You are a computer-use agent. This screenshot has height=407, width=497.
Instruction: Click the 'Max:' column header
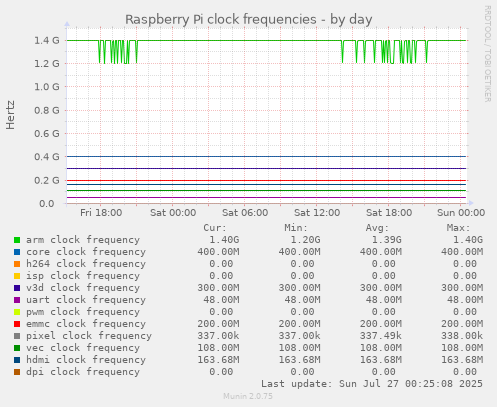pyautogui.click(x=458, y=228)
